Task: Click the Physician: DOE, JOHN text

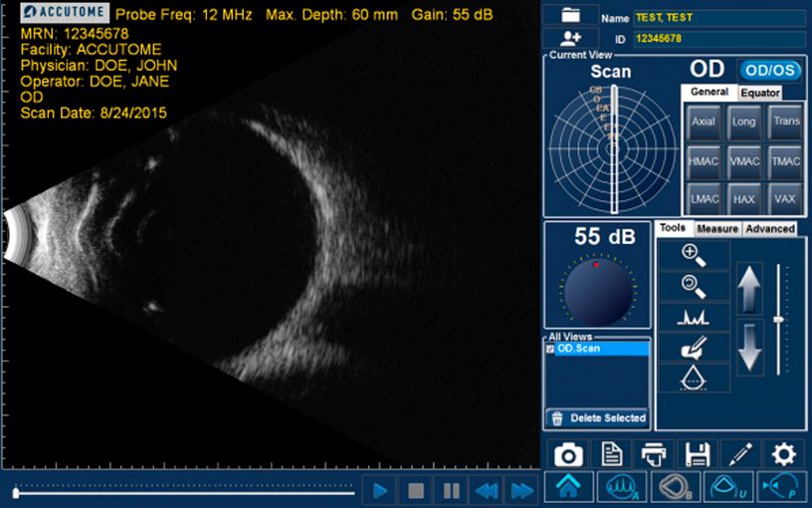Action: point(99,66)
